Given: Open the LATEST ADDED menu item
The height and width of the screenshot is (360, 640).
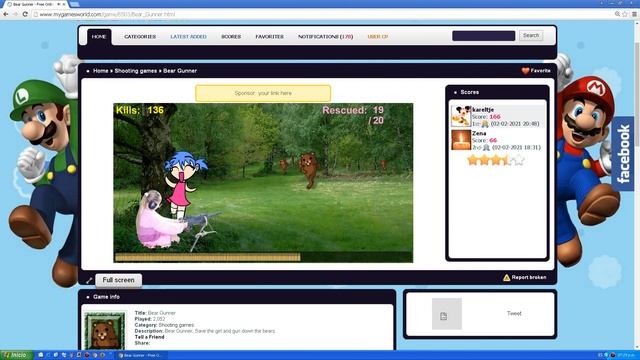Looking at the screenshot, I should (189, 37).
